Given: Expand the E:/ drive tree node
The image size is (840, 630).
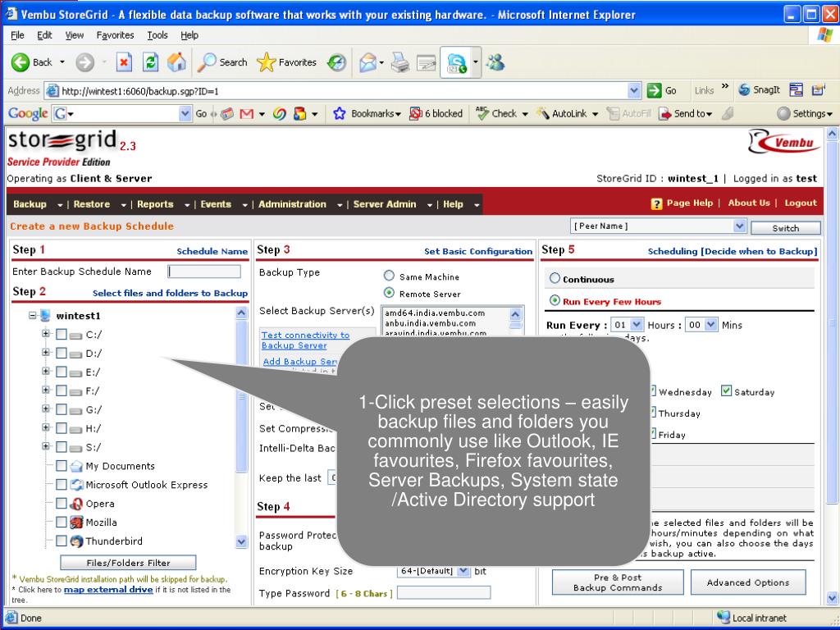Looking at the screenshot, I should coord(46,371).
